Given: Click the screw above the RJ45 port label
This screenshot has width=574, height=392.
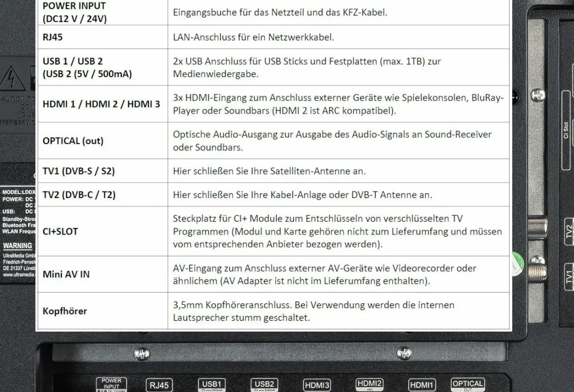Looking at the screenshot, I should point(142,353).
